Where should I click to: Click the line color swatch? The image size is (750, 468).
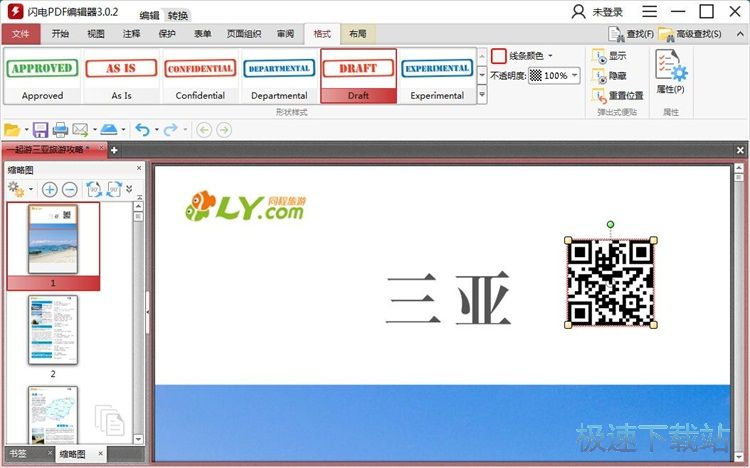pos(498,56)
